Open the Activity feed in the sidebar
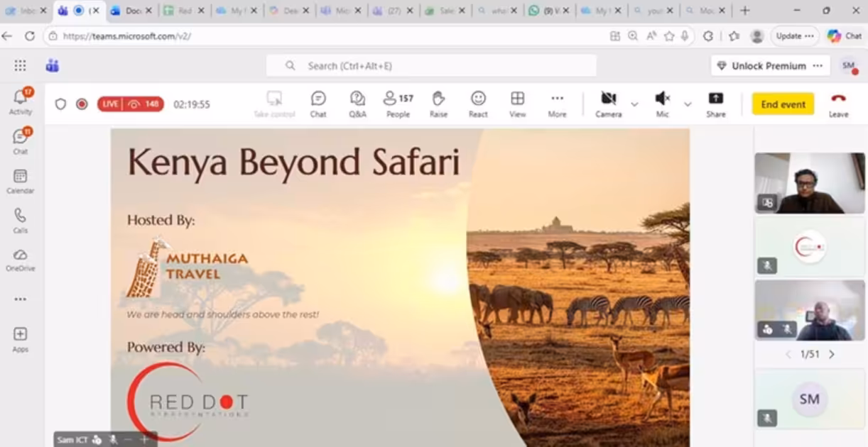 click(20, 101)
